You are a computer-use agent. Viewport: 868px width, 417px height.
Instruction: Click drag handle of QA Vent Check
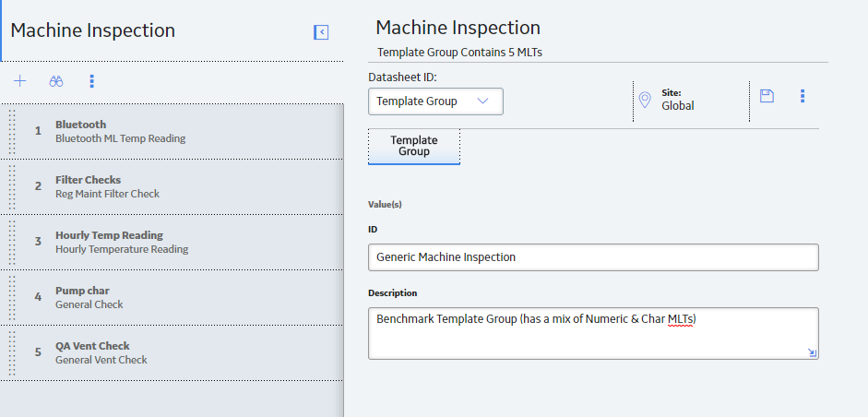coord(12,353)
